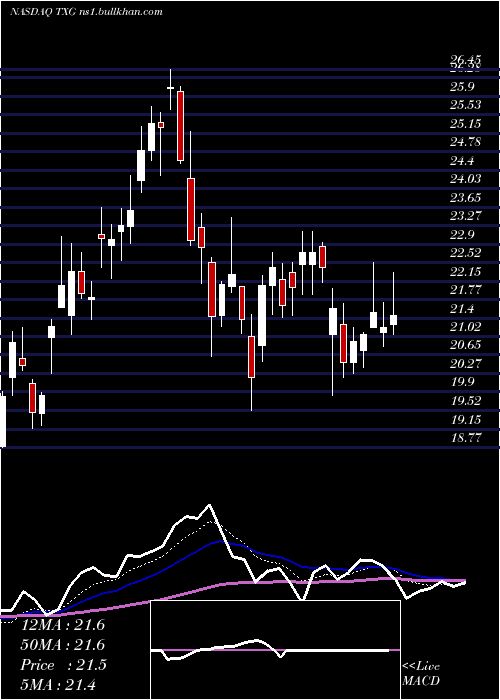Click the 19.15 price axis label

tap(466, 419)
